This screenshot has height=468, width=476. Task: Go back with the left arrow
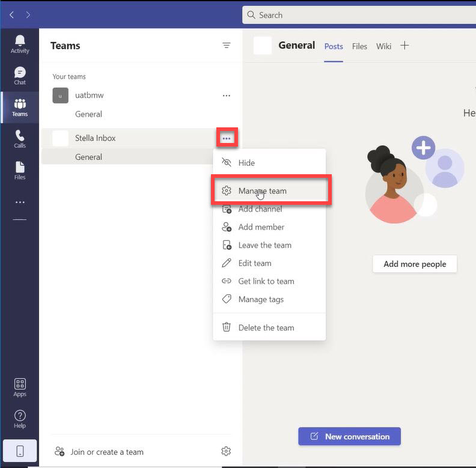tap(12, 14)
